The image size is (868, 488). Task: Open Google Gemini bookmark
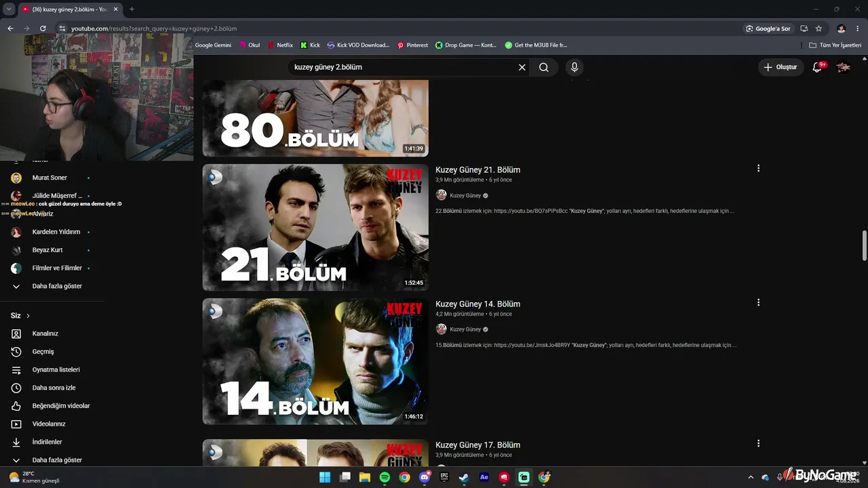[x=213, y=45]
